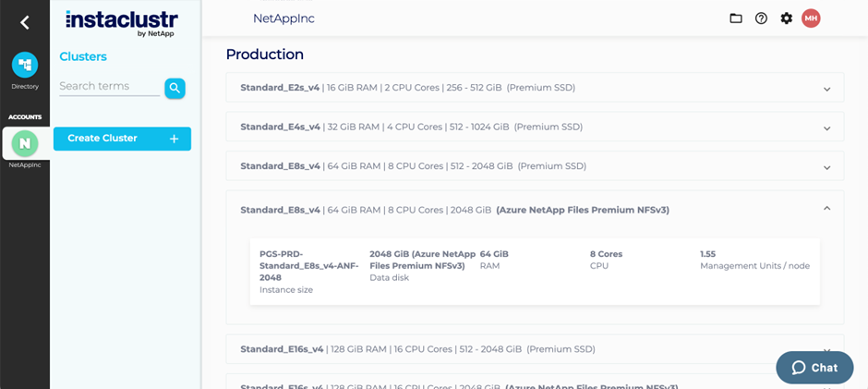Expand Standard_E8s_v4 Premium SSD row chevron

point(827,167)
